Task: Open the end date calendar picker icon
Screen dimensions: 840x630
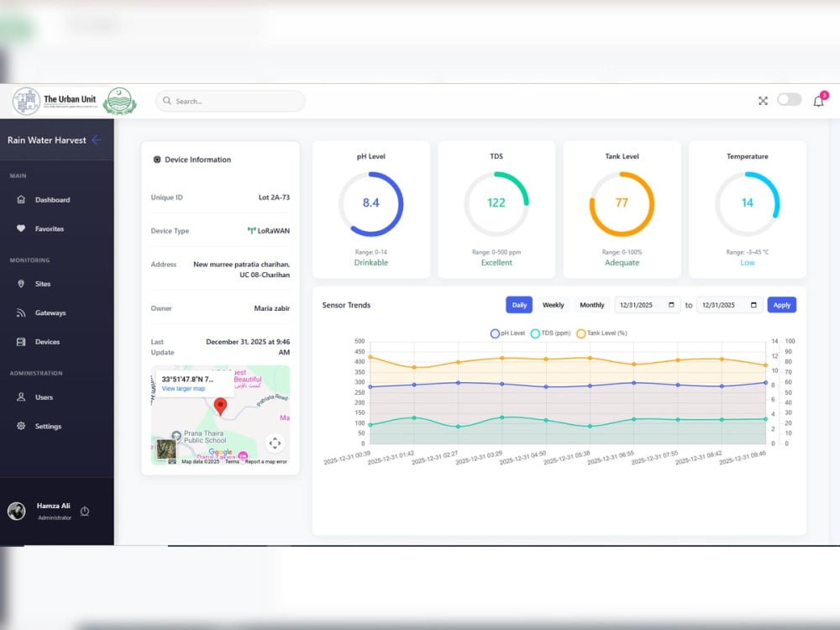Action: [753, 305]
